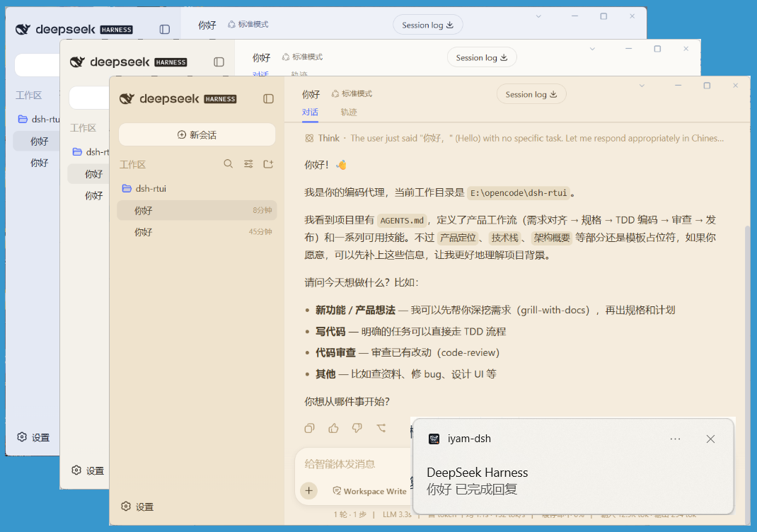Click dsh-rtui folder in back window
This screenshot has height=532, width=757.
(x=39, y=119)
